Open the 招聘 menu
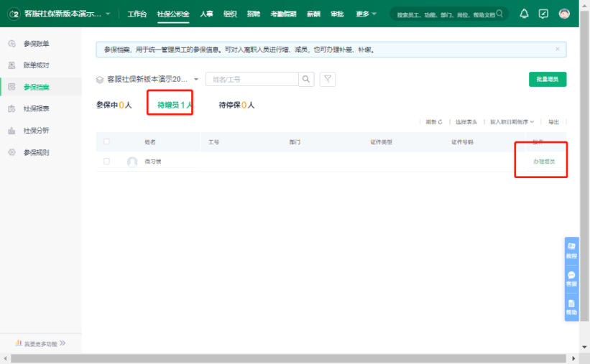The width and height of the screenshot is (590, 364). [x=253, y=14]
